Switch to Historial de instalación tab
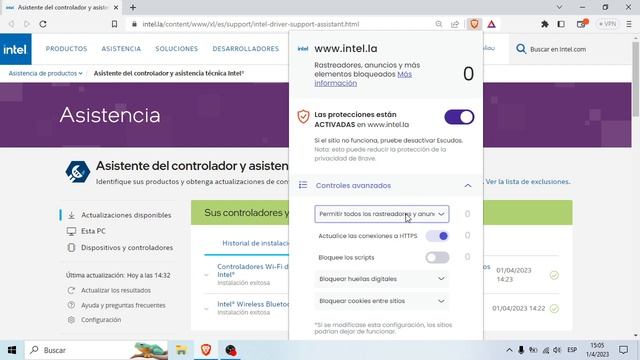Image resolution: width=640 pixels, height=360 pixels. point(256,243)
